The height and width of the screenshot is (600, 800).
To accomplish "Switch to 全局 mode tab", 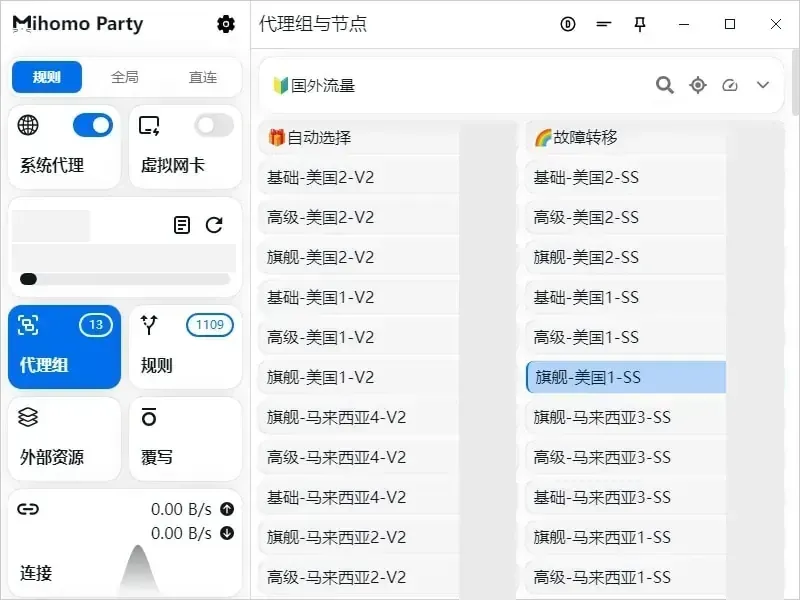I will pos(124,77).
